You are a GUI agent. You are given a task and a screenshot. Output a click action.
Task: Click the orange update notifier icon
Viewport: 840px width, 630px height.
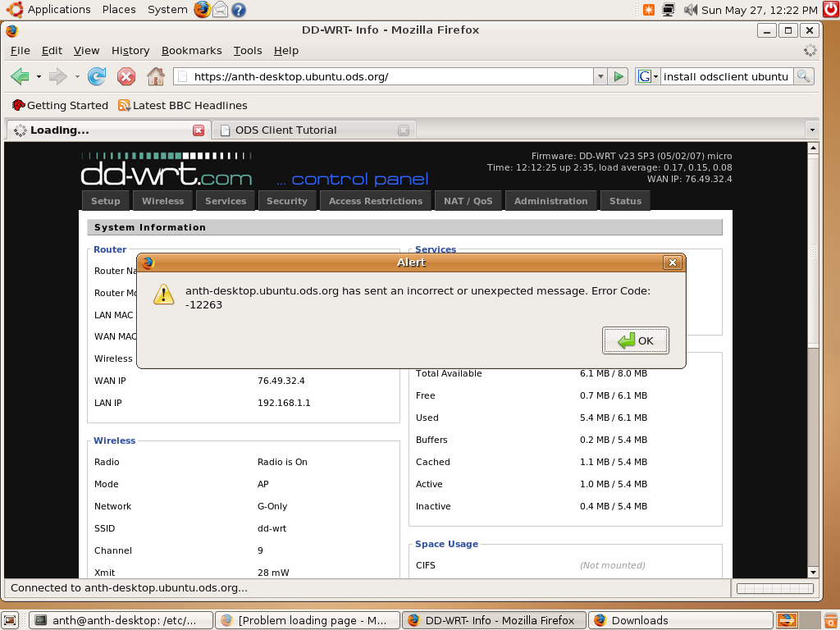coord(648,10)
